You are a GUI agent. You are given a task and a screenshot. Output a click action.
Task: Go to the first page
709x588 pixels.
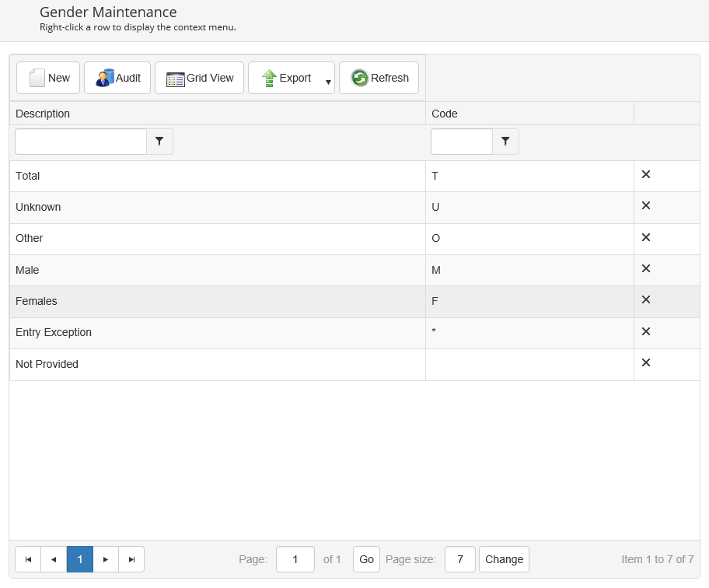[x=28, y=559]
